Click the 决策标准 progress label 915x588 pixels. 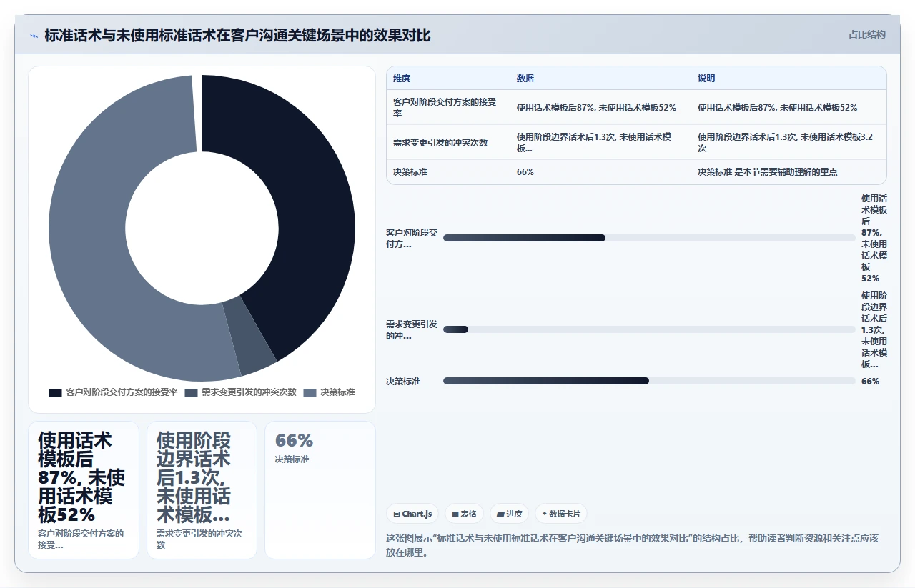(403, 382)
